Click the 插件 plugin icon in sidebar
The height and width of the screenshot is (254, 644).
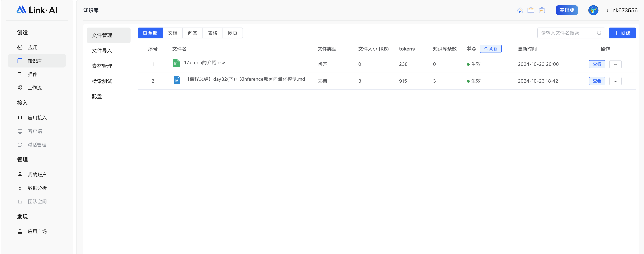tap(20, 74)
